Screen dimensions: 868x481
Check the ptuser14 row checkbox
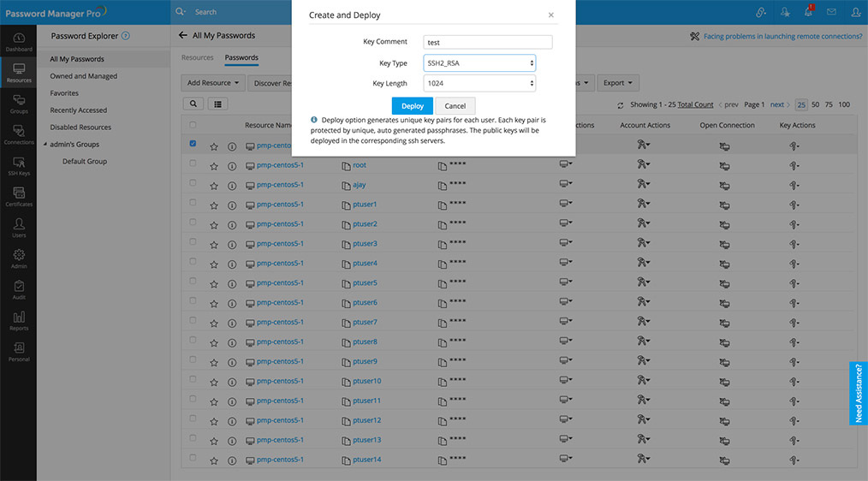coord(193,458)
